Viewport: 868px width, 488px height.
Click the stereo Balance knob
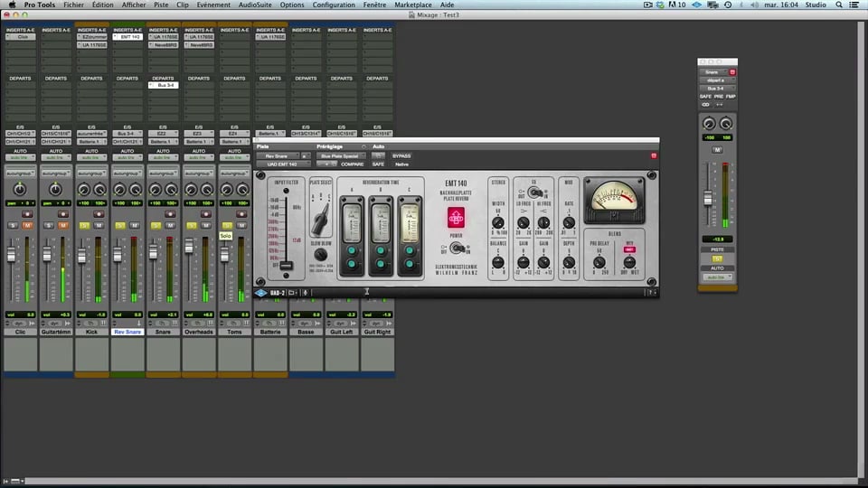point(498,263)
